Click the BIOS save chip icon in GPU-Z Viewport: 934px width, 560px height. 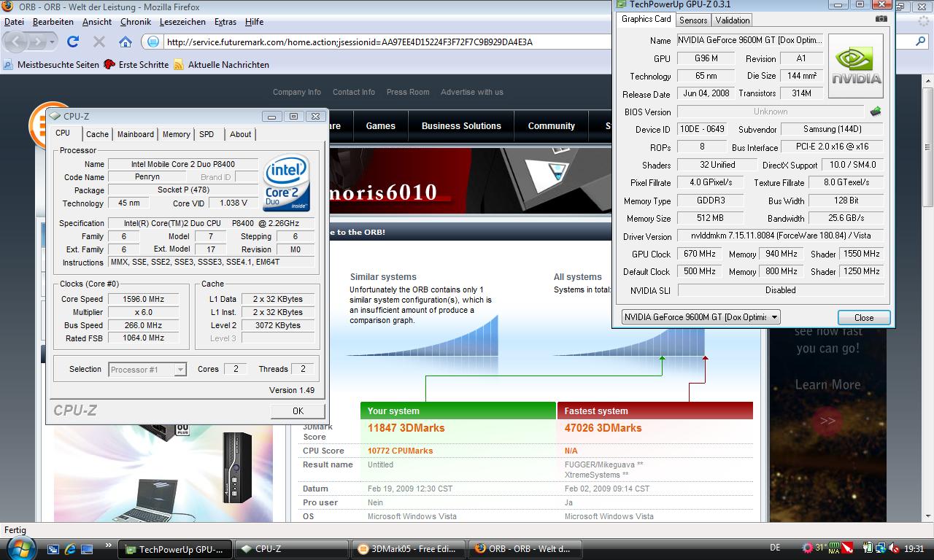point(876,112)
